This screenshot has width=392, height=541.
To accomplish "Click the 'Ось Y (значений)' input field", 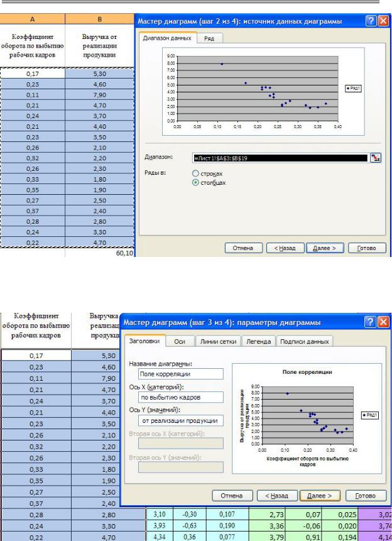I will [x=181, y=420].
